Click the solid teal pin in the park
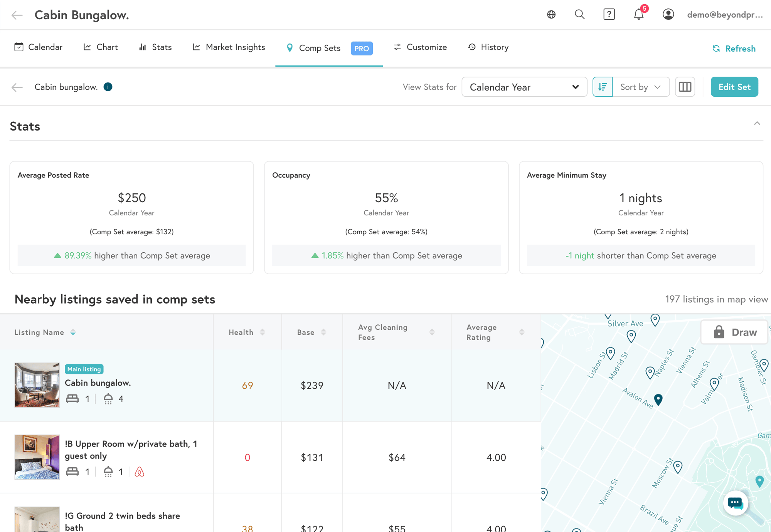The width and height of the screenshot is (771, 532). pyautogui.click(x=759, y=481)
